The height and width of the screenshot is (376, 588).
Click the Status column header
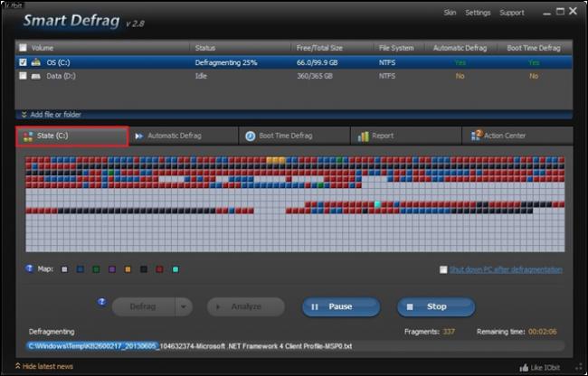click(x=205, y=48)
